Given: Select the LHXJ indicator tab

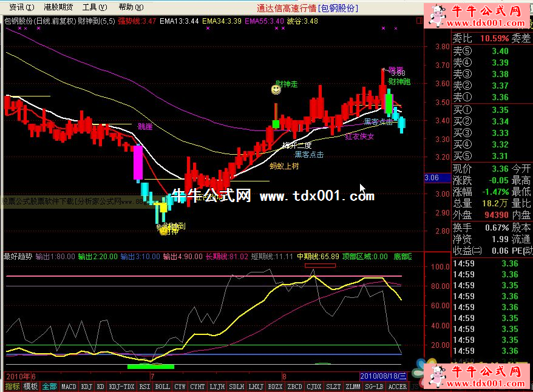Looking at the screenshot, I should [256, 387].
